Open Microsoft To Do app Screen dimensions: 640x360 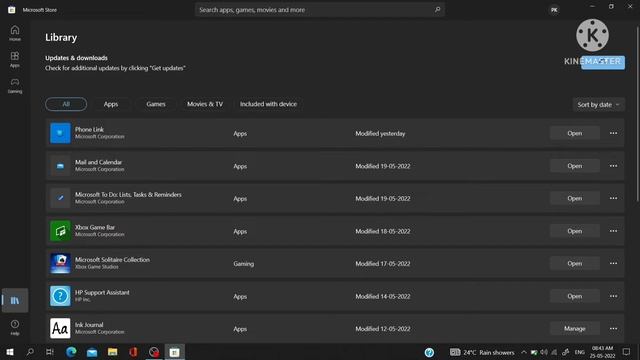pos(574,198)
